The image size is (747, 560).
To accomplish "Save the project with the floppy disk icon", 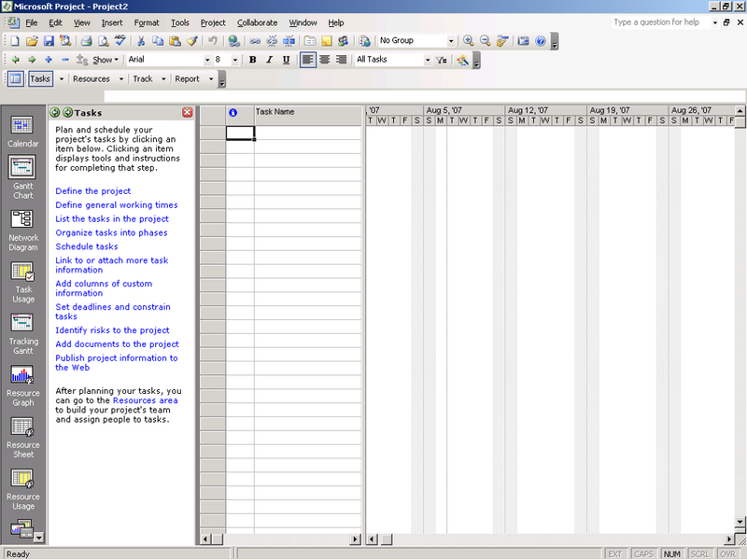I will (x=49, y=41).
